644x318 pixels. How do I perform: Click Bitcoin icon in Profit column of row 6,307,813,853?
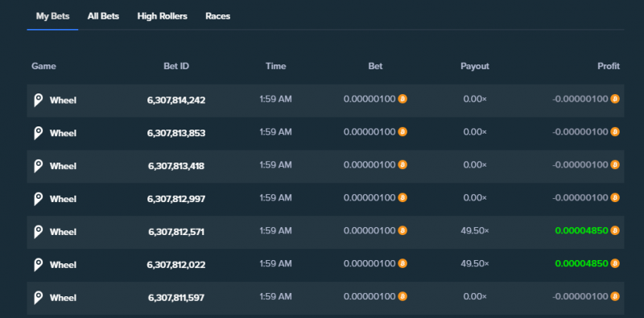615,132
